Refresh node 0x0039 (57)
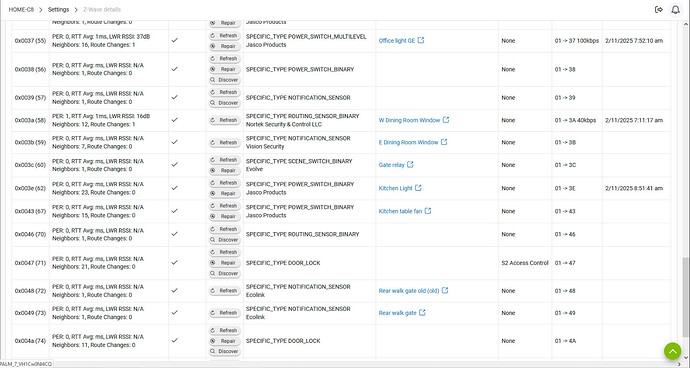This screenshot has width=690, height=368. point(224,92)
